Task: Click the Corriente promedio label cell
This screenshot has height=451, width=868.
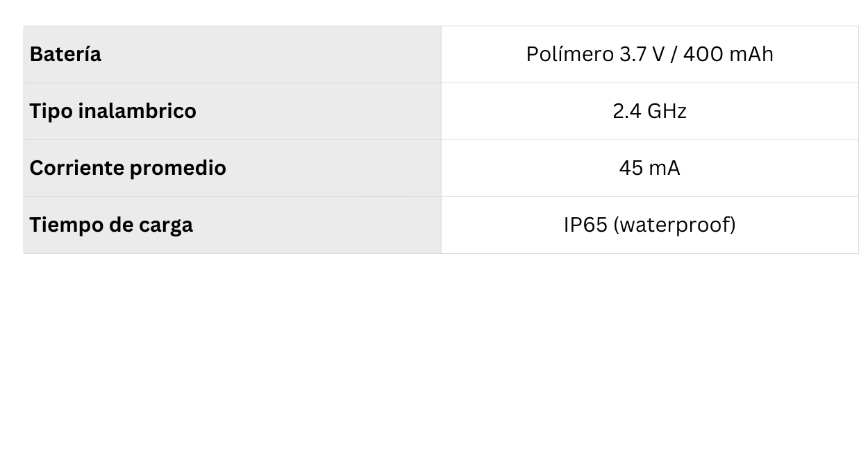Action: pyautogui.click(x=232, y=169)
